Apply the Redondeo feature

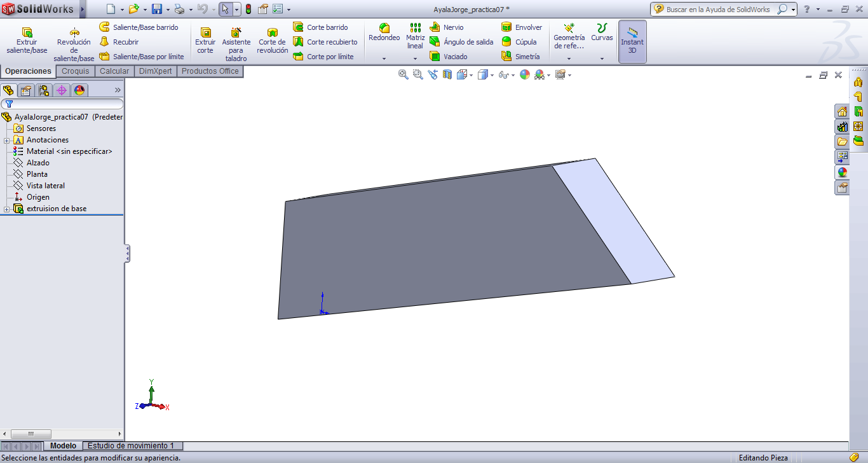[x=384, y=37]
